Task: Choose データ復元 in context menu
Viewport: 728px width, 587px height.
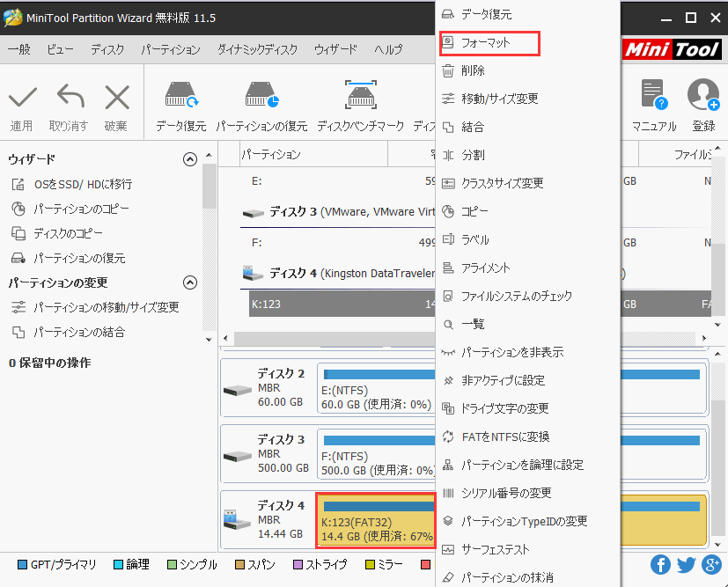Action: pyautogui.click(x=528, y=14)
